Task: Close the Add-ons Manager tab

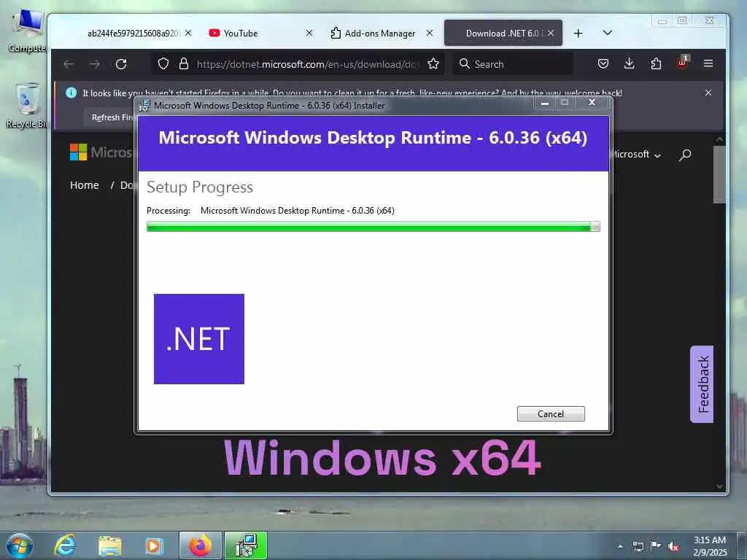Action: coord(430,33)
